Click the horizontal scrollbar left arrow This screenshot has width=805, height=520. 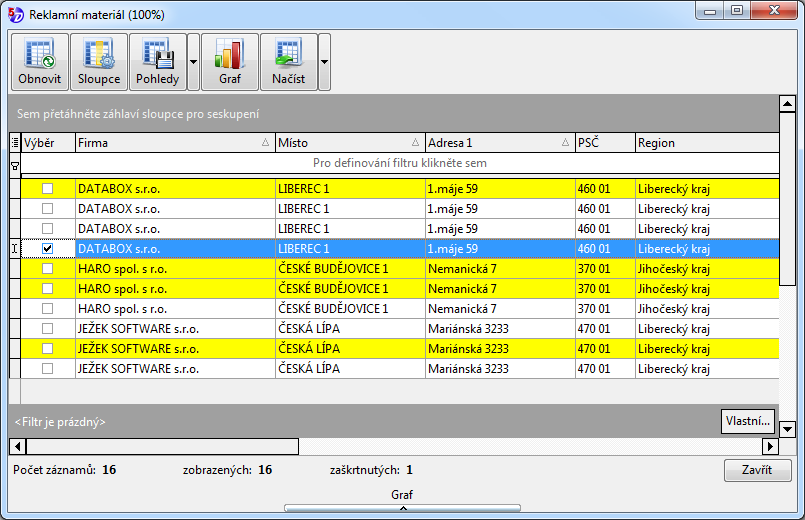coord(17,446)
